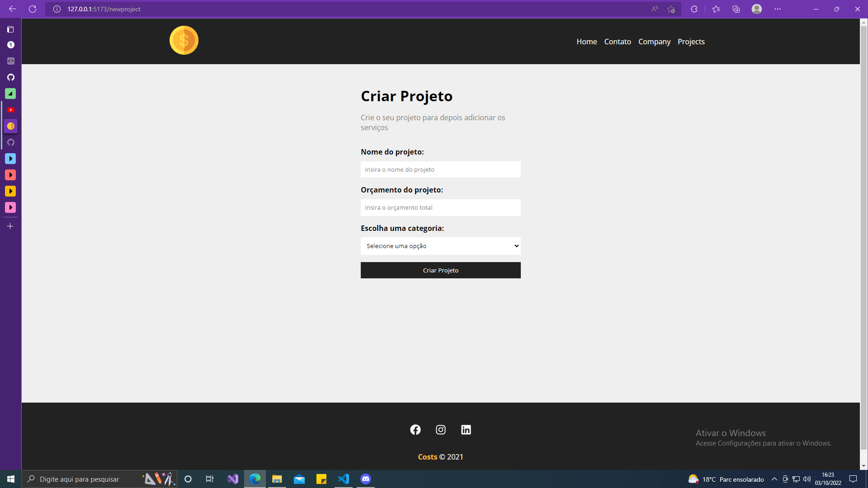Open Projects navigation link
The image size is (868, 488).
691,42
